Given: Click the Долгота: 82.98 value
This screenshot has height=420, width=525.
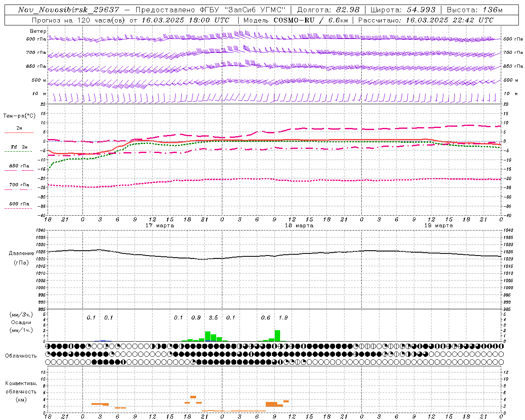Looking at the screenshot, I should [328, 10].
